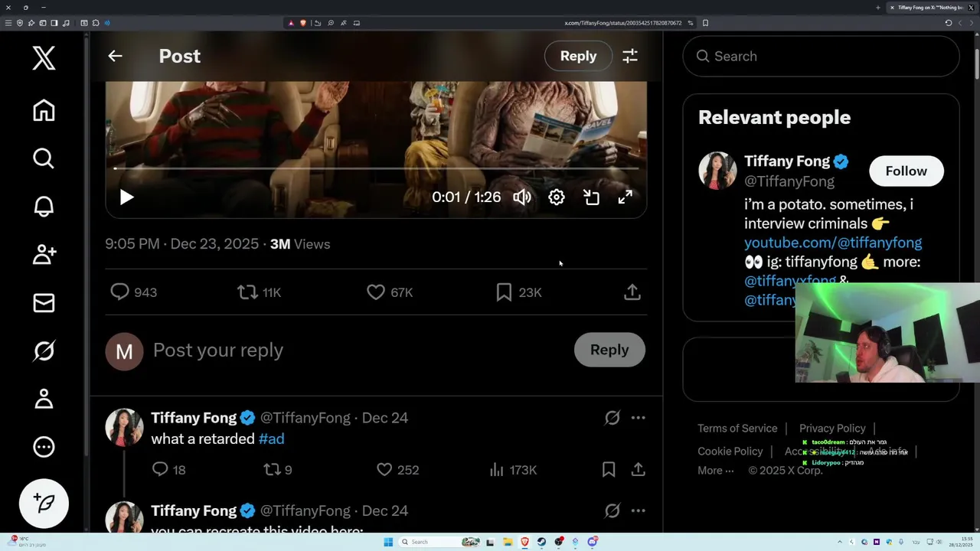The height and width of the screenshot is (551, 980).
Task: Reload the page in browser toolbar
Action: click(949, 23)
